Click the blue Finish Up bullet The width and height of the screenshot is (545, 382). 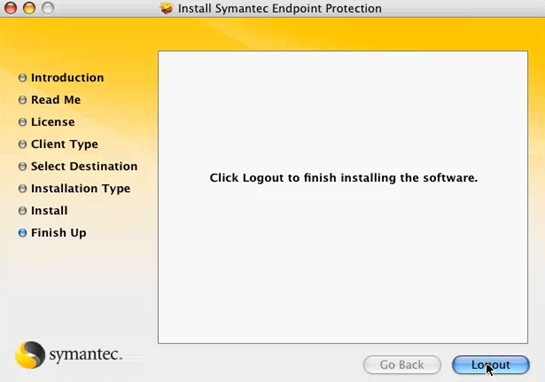[x=23, y=233]
